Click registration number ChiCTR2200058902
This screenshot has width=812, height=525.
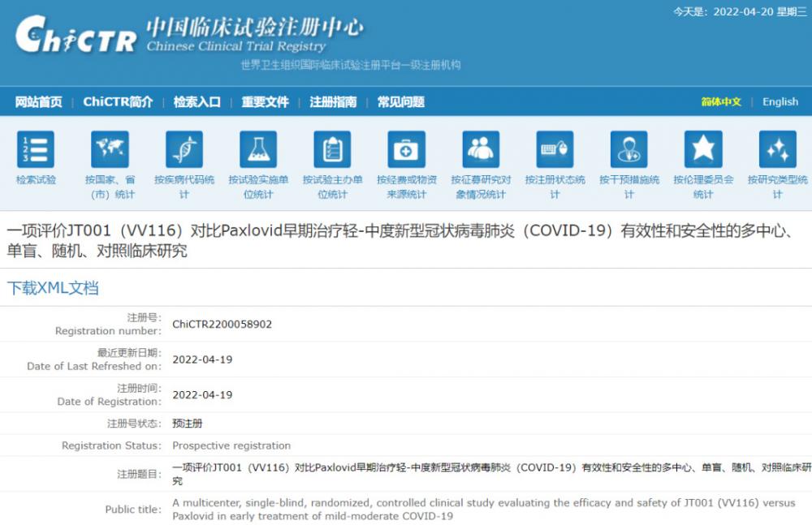click(x=222, y=324)
